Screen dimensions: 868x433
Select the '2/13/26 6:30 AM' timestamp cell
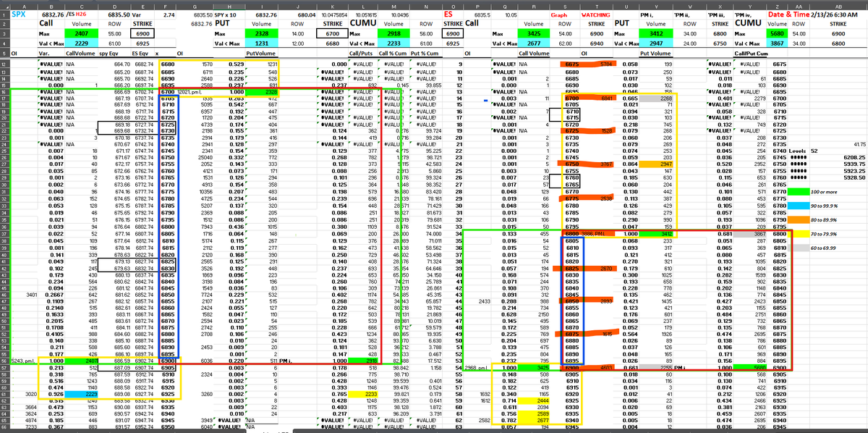(x=833, y=14)
